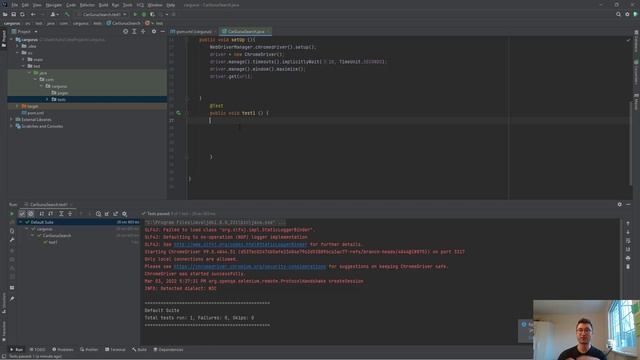Toggle sort by duration in test runner
The image size is (640, 360).
click(51, 213)
